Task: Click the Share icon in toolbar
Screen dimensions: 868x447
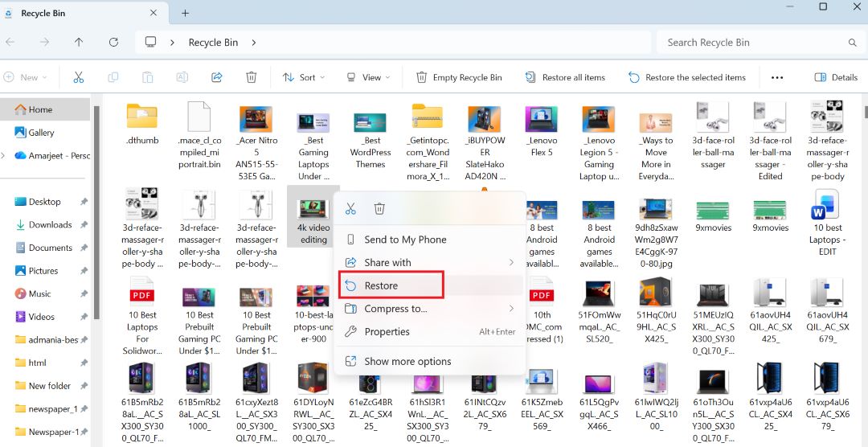Action: pos(217,77)
